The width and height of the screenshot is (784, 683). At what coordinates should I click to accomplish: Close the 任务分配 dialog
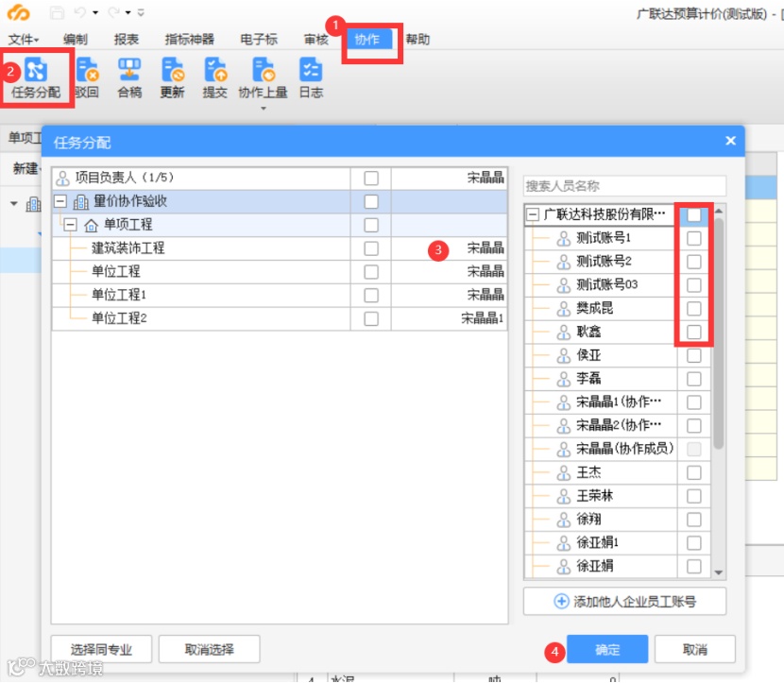pyautogui.click(x=730, y=141)
